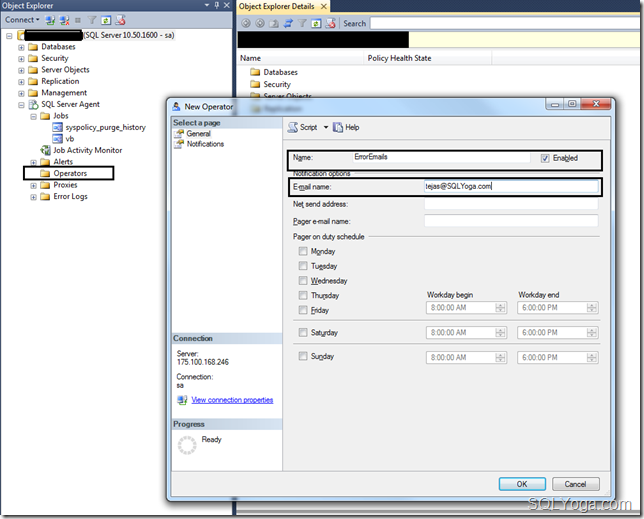Image resolution: width=644 pixels, height=519 pixels.
Task: Check the Friday pager schedule checkbox
Action: tap(303, 310)
